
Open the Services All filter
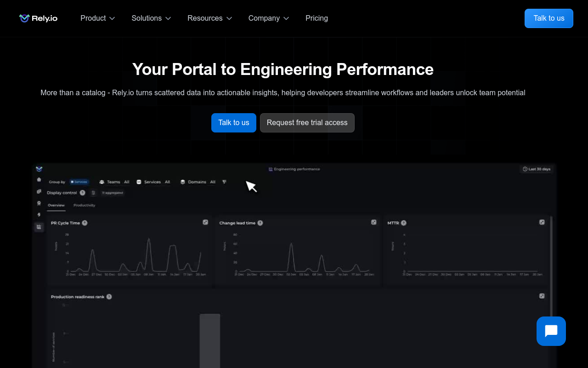153,182
